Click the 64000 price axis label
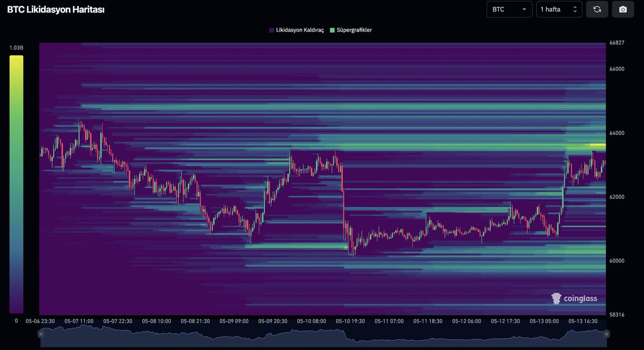 (616, 133)
